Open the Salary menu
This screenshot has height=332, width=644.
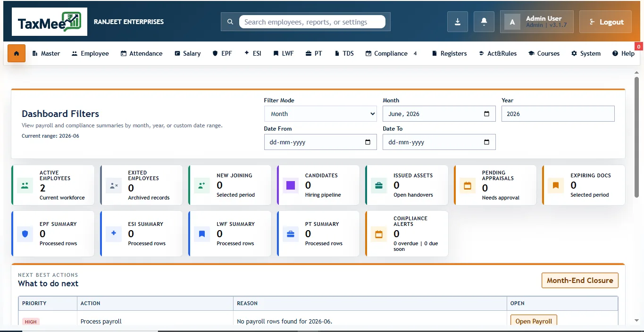pos(188,53)
